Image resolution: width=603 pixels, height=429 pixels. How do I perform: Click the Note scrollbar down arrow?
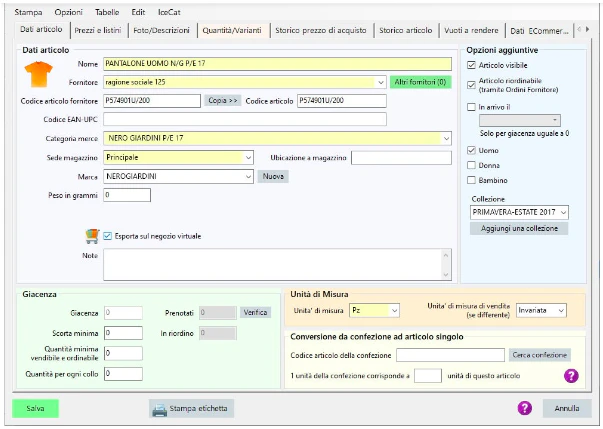coord(446,274)
